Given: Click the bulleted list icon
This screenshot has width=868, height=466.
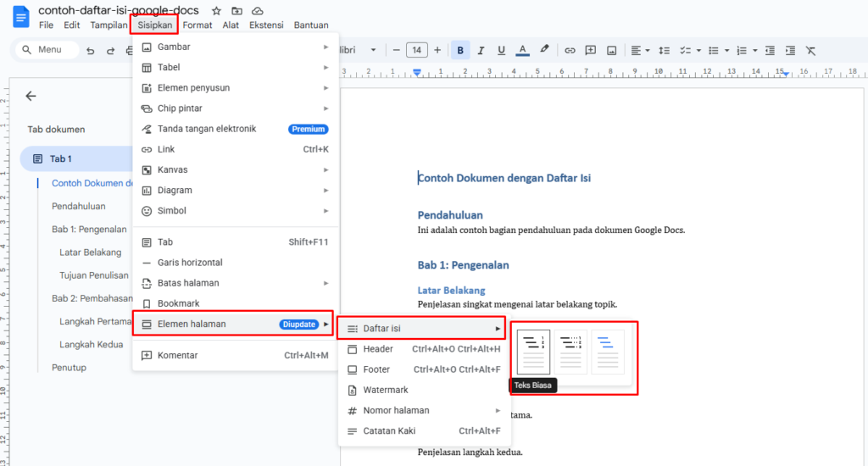Looking at the screenshot, I should tap(714, 50).
